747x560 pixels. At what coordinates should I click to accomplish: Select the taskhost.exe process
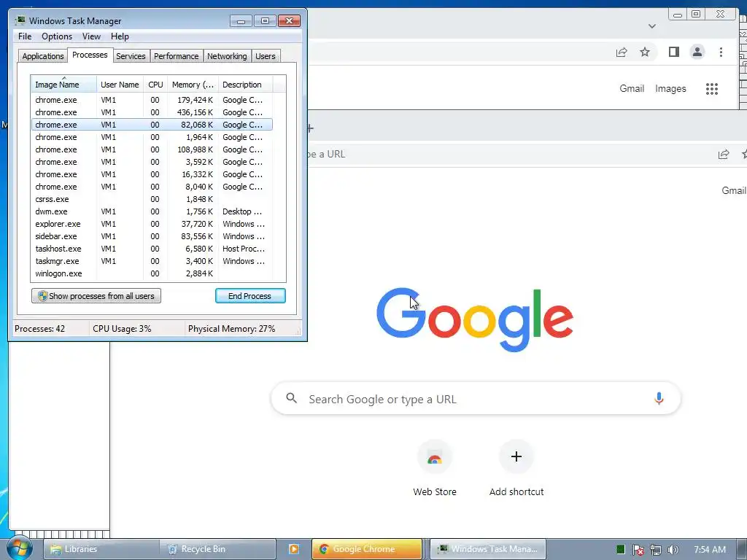pyautogui.click(x=152, y=249)
